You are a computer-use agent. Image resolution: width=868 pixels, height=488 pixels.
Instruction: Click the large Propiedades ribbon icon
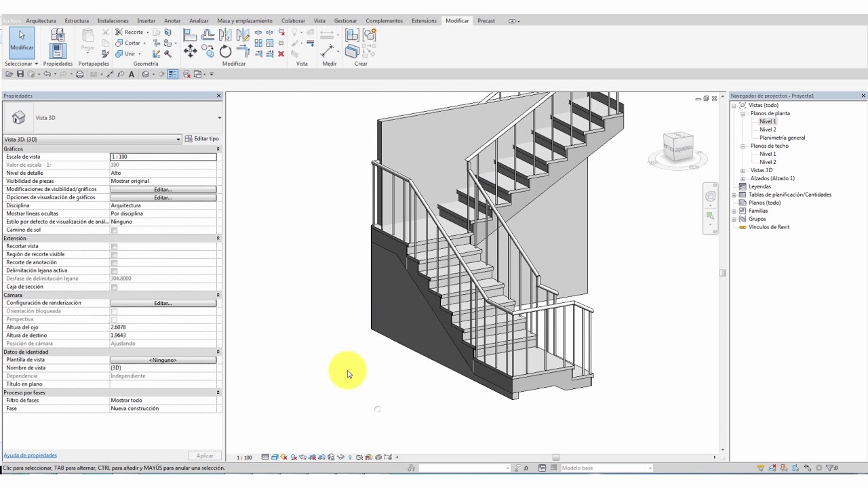58,51
